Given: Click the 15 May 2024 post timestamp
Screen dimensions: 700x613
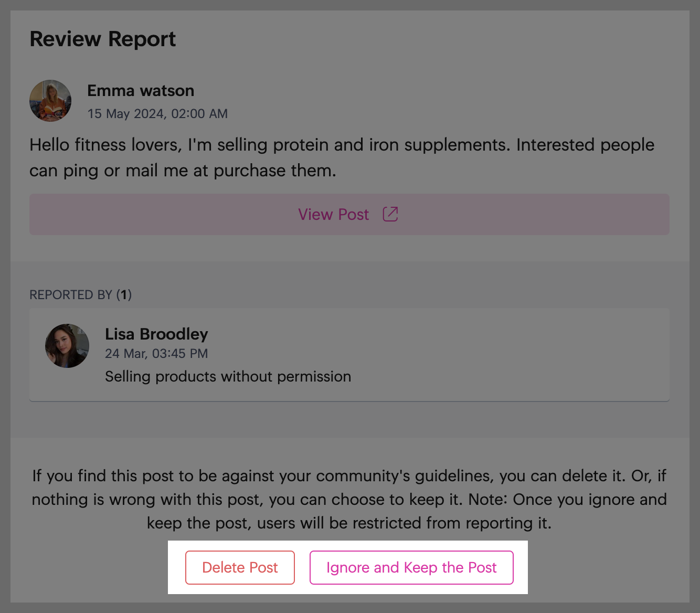Looking at the screenshot, I should (x=157, y=113).
